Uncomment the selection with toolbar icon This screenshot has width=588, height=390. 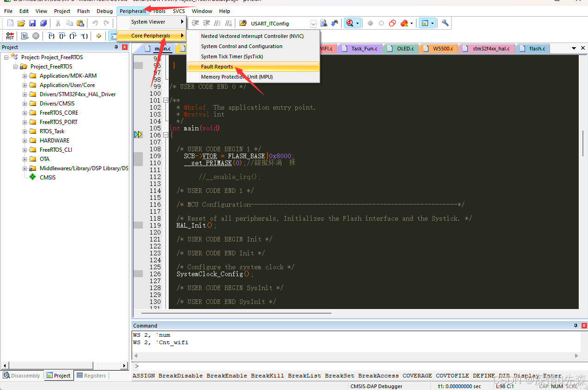tap(229, 23)
